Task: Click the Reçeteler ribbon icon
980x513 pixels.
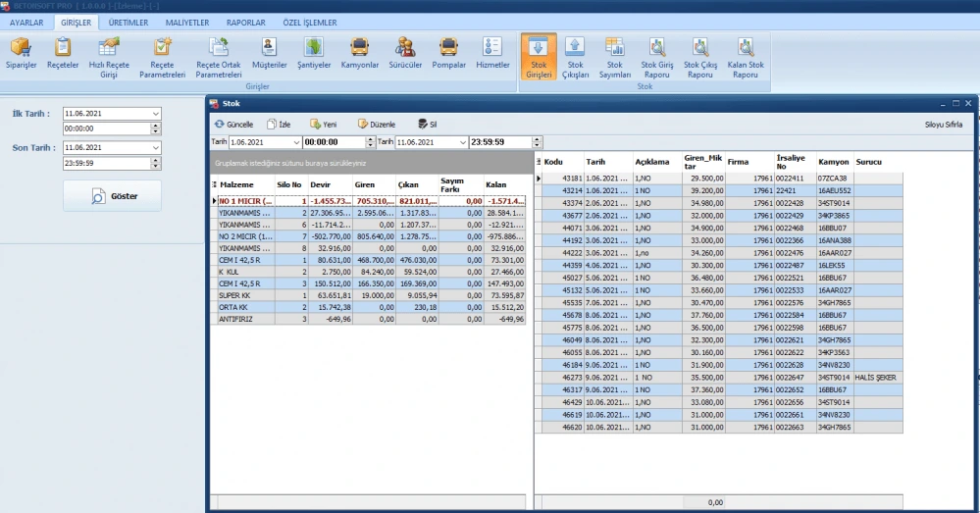Action: [x=64, y=56]
